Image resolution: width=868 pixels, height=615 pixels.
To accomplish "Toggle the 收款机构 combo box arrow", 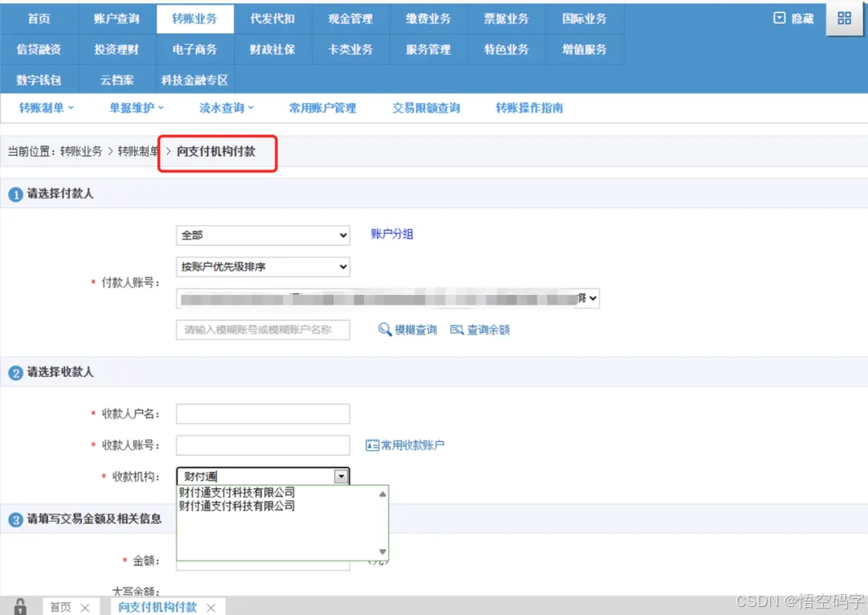I will point(341,476).
